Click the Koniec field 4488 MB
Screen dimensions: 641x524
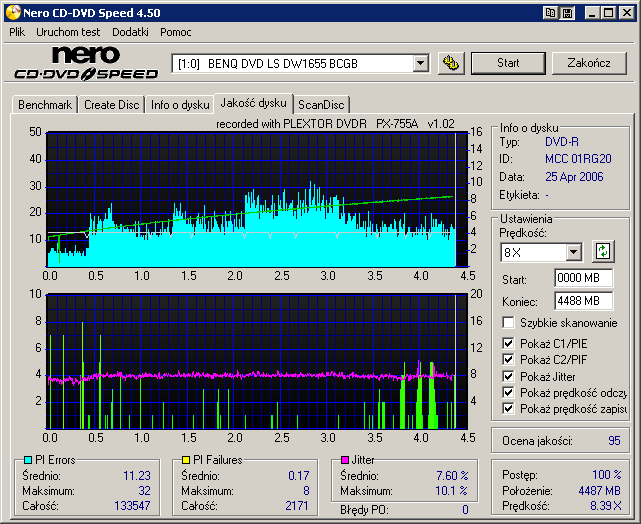583,301
